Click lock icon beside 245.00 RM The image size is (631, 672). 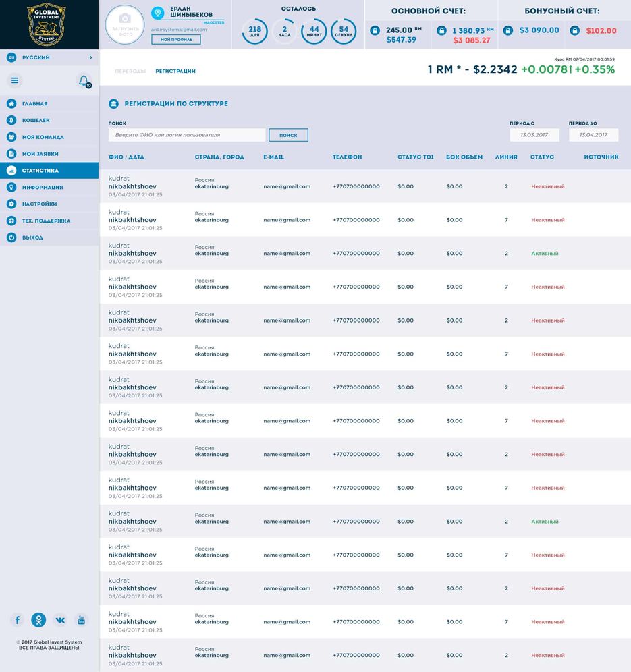tap(375, 30)
